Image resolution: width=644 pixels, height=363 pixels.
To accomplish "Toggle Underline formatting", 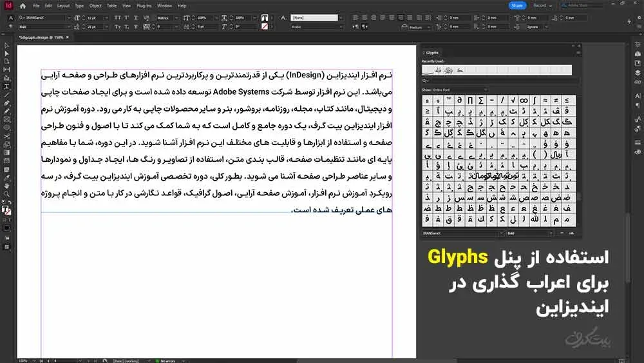I will [x=135, y=17].
